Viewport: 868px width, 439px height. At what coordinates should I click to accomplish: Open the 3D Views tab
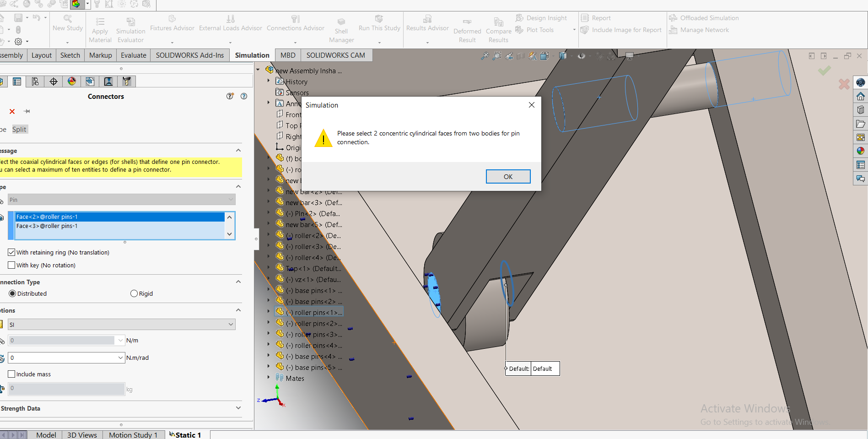[x=82, y=435]
